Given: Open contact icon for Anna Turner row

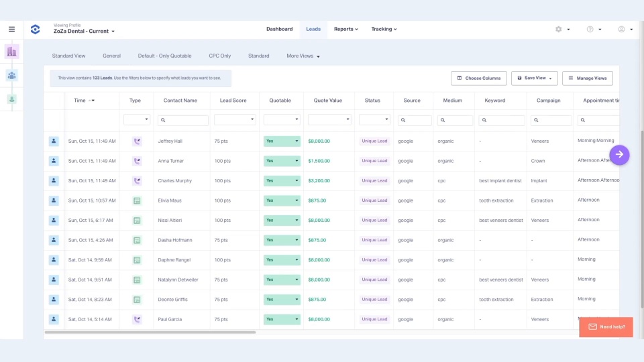Looking at the screenshot, I should tap(54, 161).
